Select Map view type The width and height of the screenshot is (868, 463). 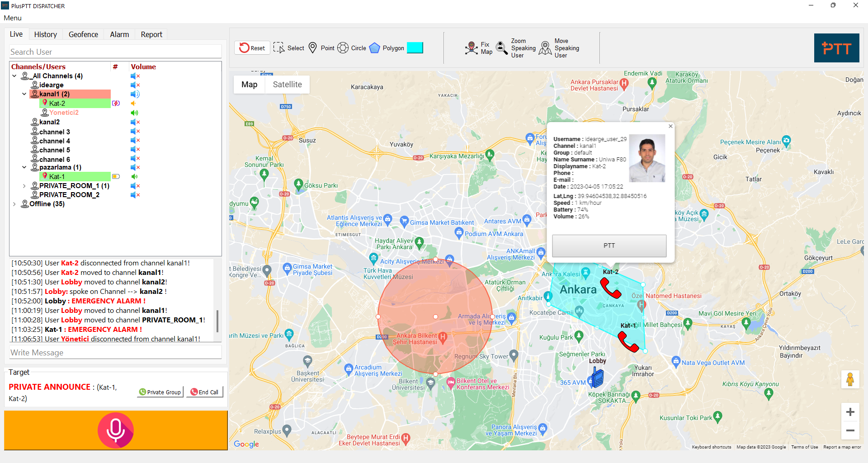point(249,85)
